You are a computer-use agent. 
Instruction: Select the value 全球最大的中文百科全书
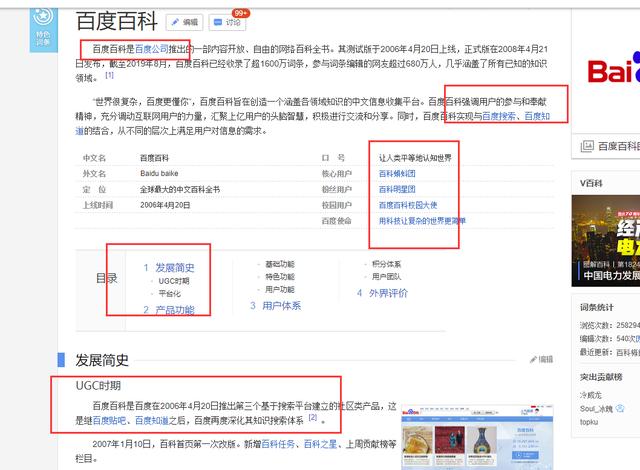(x=180, y=189)
